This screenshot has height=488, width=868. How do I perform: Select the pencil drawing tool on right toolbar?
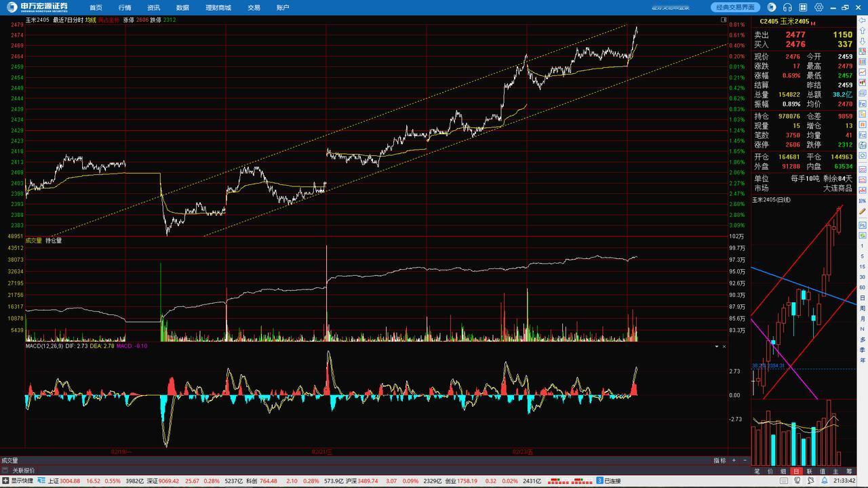[862, 211]
